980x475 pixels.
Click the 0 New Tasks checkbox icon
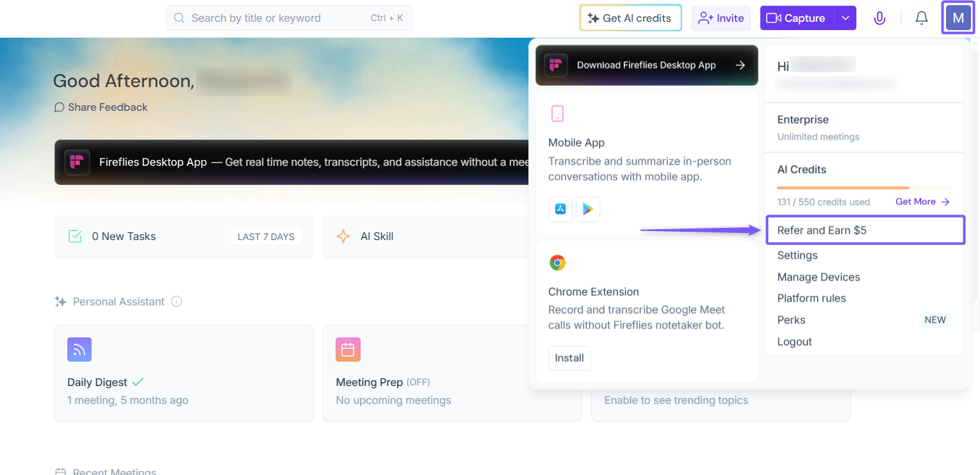pos(75,236)
